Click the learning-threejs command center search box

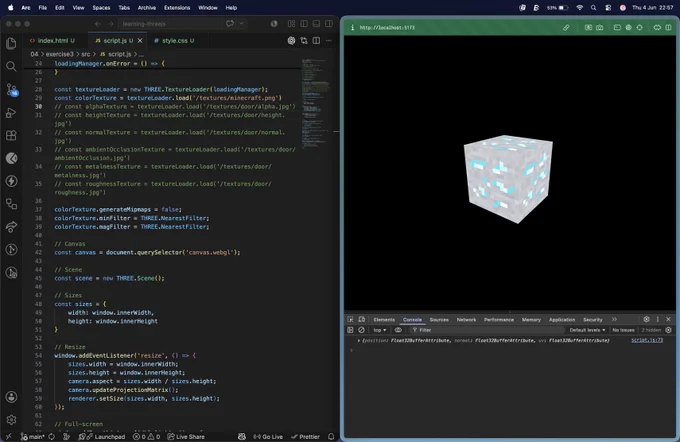click(171, 24)
